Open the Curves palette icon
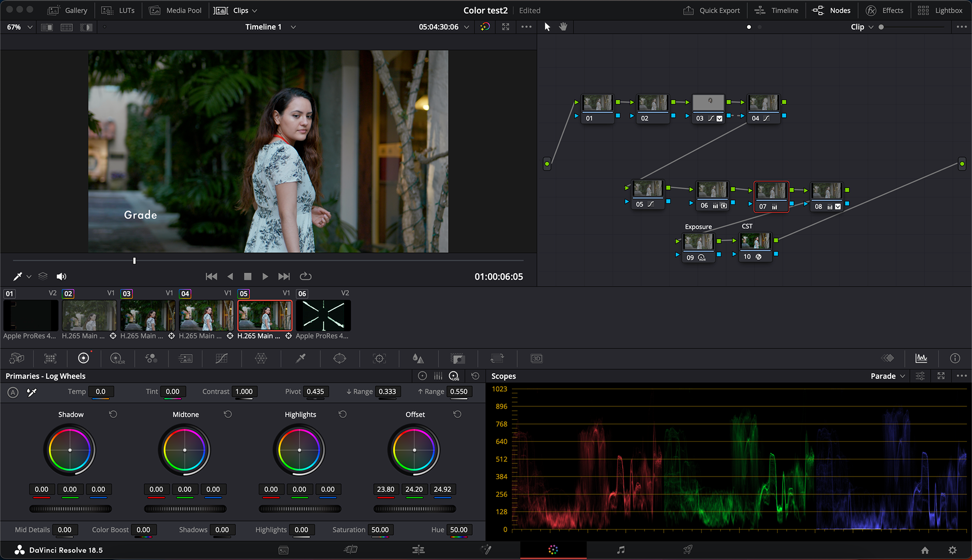972x560 pixels. point(221,358)
